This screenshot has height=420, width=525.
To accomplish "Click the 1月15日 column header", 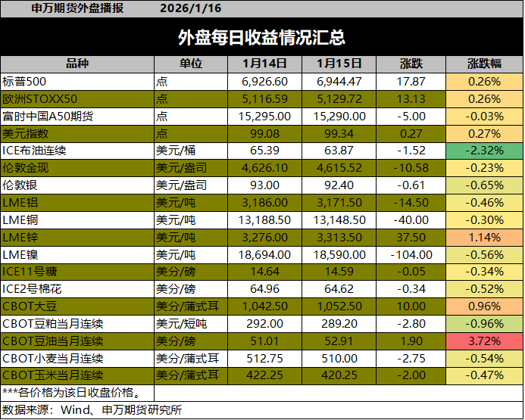I will tap(339, 64).
